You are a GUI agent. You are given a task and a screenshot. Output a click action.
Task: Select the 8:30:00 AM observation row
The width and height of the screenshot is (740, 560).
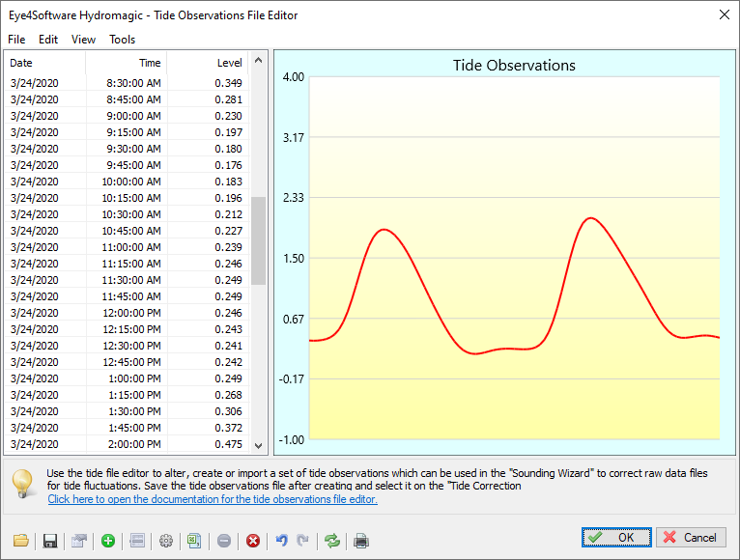[x=127, y=83]
